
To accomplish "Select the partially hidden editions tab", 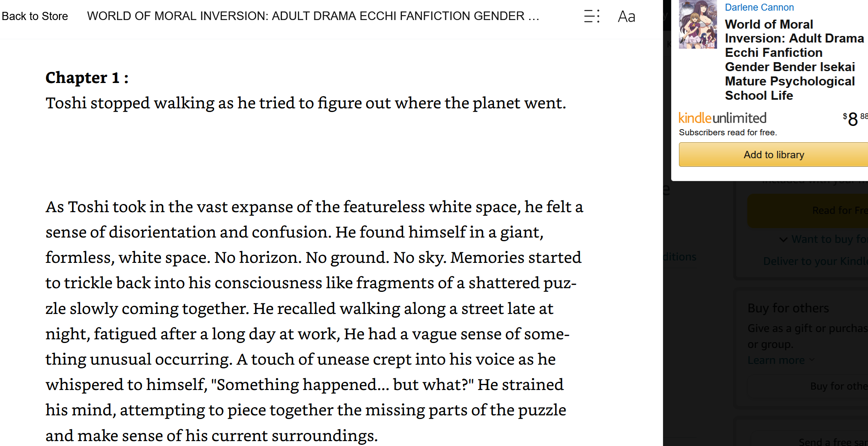I will tap(680, 257).
